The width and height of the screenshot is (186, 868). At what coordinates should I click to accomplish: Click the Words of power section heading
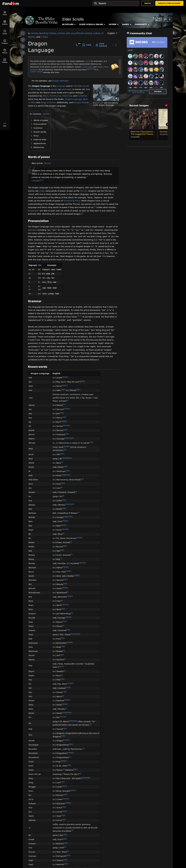(39, 157)
